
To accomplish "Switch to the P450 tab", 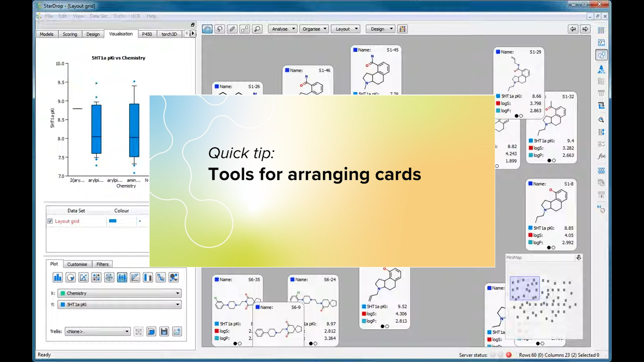I will coord(147,34).
